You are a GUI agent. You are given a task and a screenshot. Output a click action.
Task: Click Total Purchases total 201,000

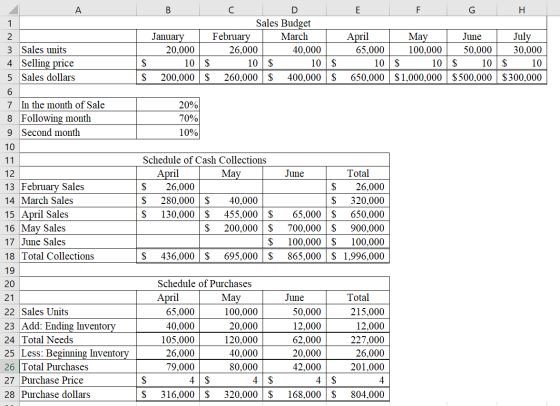coord(358,367)
